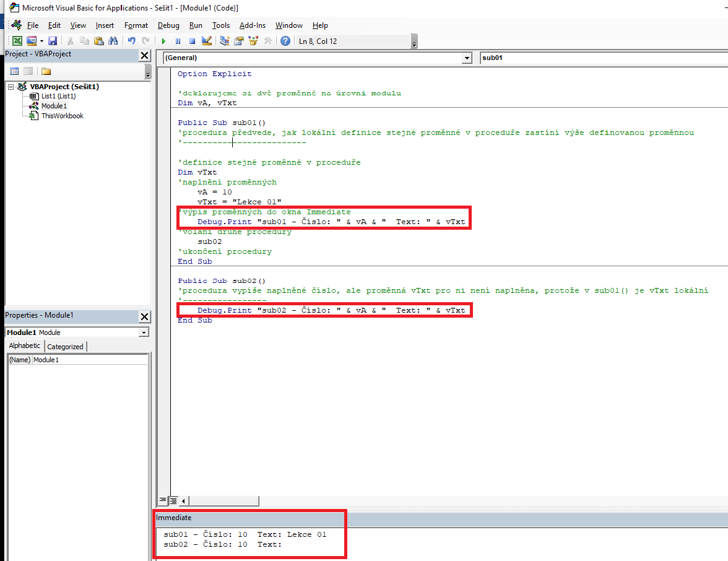Close the Project - VBAProject panel
728x561 pixels.
[144, 56]
